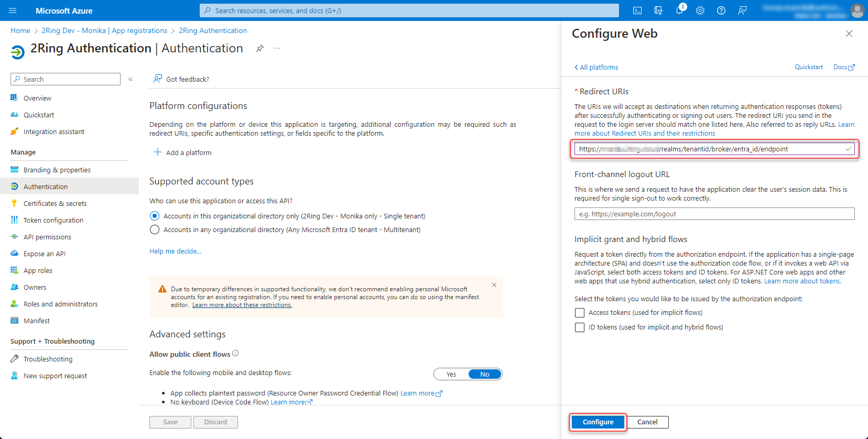868x439 pixels.
Task: Select the Multitenant accounts radio option
Action: tap(155, 229)
